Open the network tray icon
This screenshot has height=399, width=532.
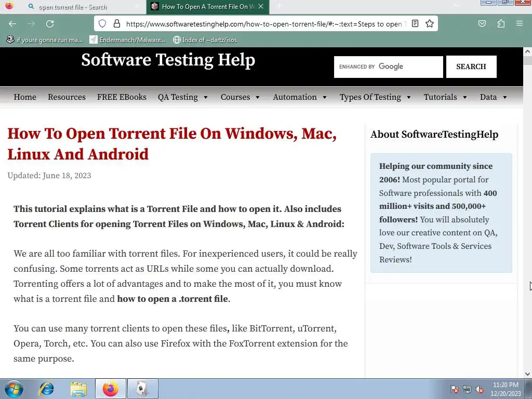pos(467,390)
